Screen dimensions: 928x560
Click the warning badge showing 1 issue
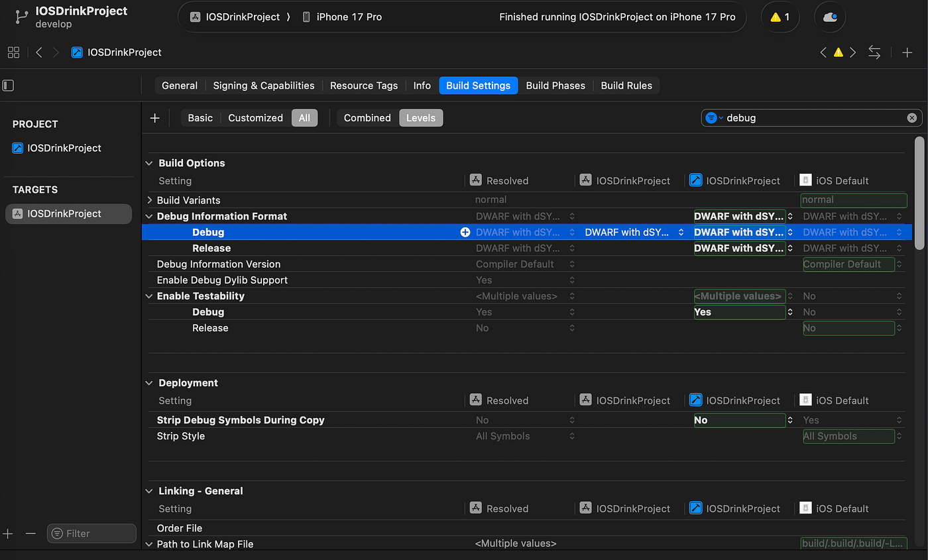click(780, 17)
